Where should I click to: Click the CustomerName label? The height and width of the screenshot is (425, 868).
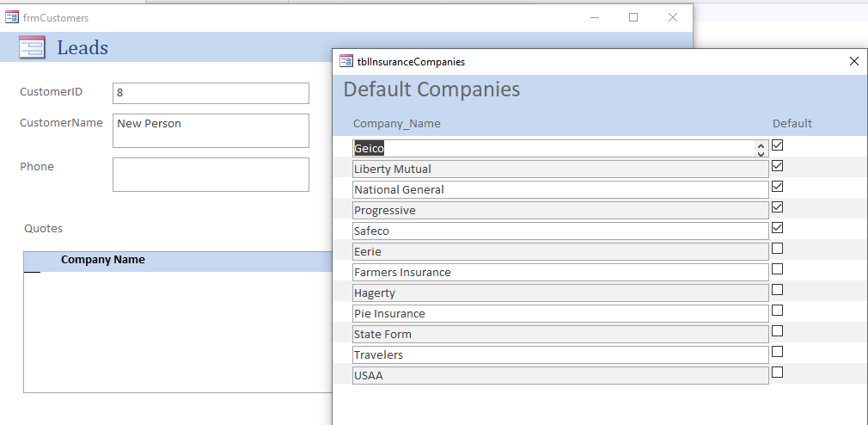coord(61,122)
